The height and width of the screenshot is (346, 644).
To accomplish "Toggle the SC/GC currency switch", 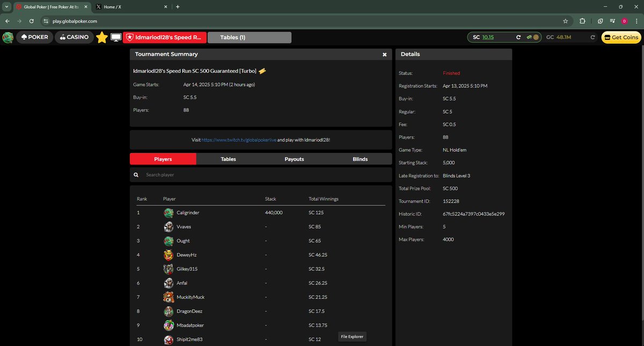I will click(532, 38).
